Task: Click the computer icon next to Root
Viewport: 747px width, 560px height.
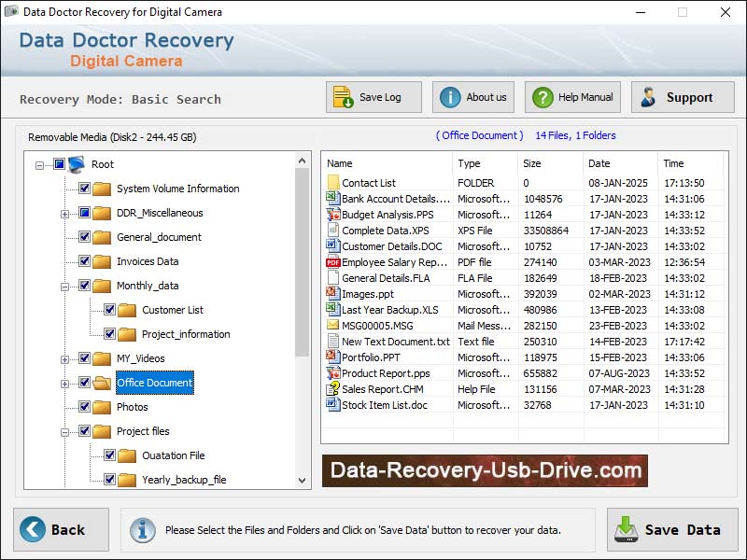Action: pyautogui.click(x=76, y=163)
